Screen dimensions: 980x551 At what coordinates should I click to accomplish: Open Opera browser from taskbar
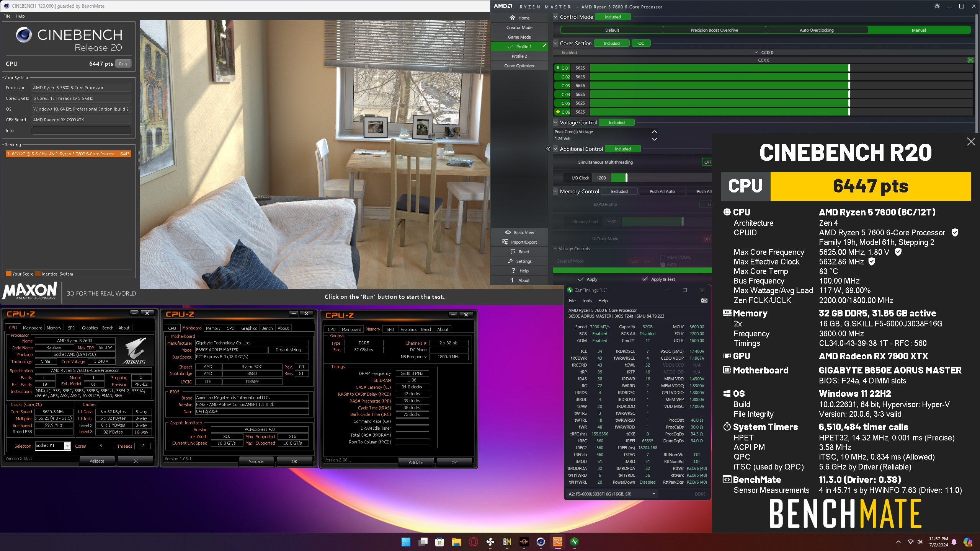473,542
